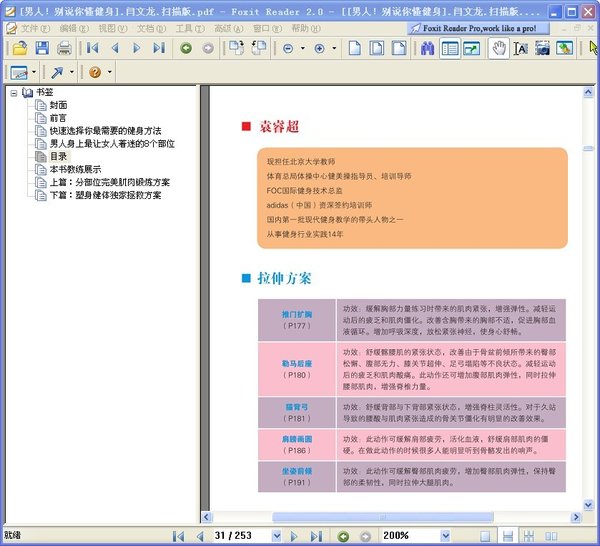Open the zoom in dropdown arrow
The height and width of the screenshot is (546, 600).
pyautogui.click(x=334, y=48)
